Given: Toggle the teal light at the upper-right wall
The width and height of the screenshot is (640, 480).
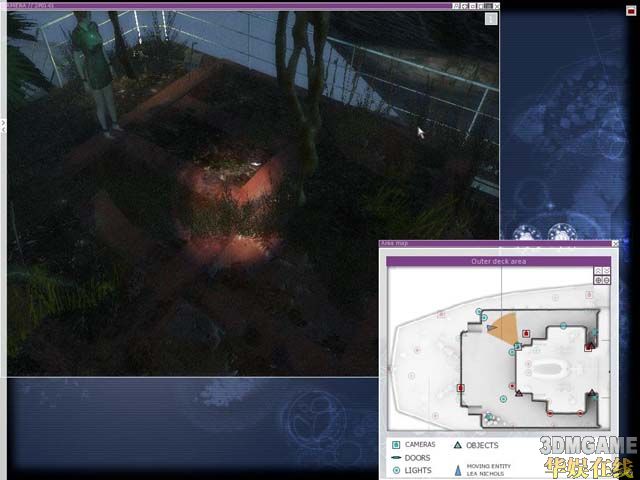Looking at the screenshot, I should pos(595,332).
